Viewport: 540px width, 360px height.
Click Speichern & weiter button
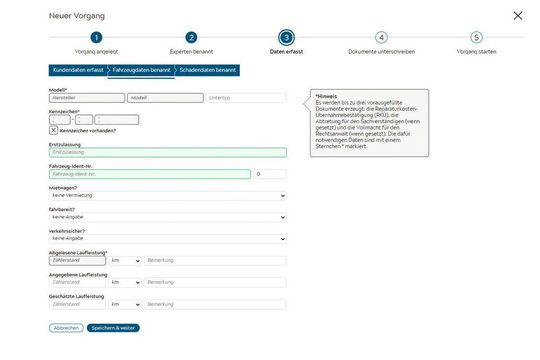click(x=113, y=328)
